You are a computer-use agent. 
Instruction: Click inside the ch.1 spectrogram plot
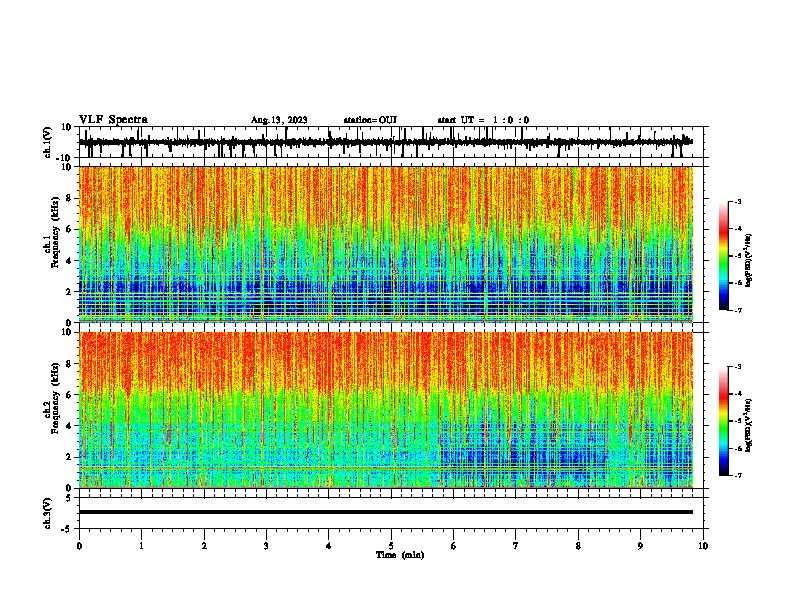click(386, 244)
